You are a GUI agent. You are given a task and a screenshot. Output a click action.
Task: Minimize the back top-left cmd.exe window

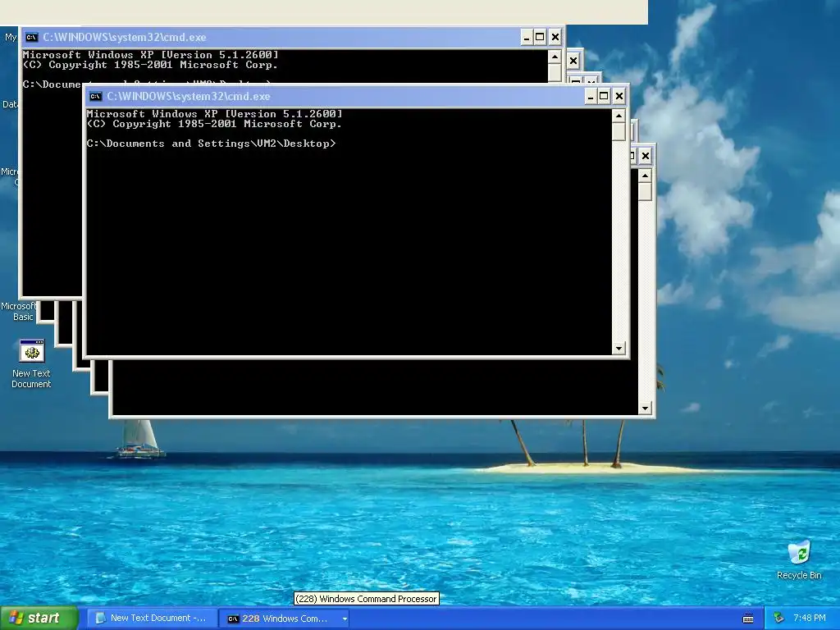[526, 38]
